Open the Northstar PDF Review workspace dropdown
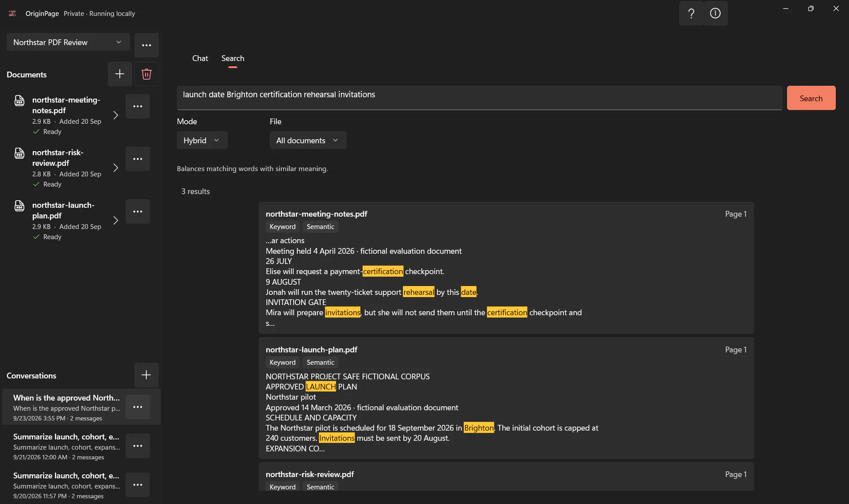The width and height of the screenshot is (849, 504). [68, 42]
